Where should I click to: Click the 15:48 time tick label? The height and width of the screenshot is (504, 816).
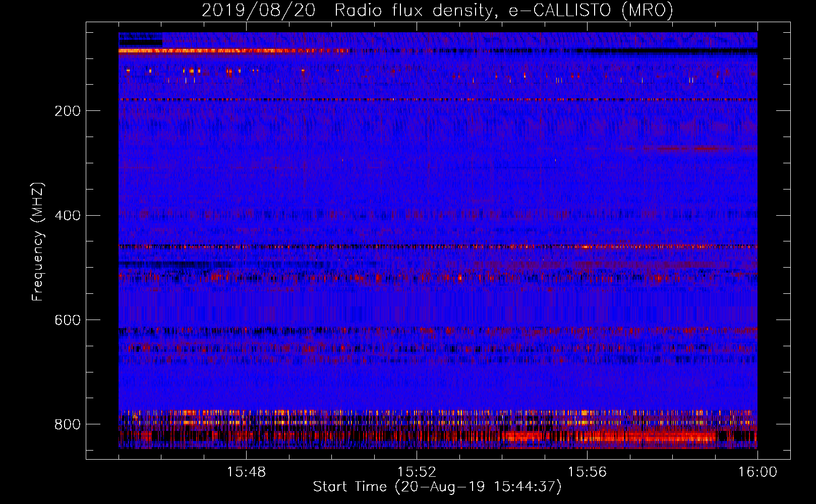point(246,472)
